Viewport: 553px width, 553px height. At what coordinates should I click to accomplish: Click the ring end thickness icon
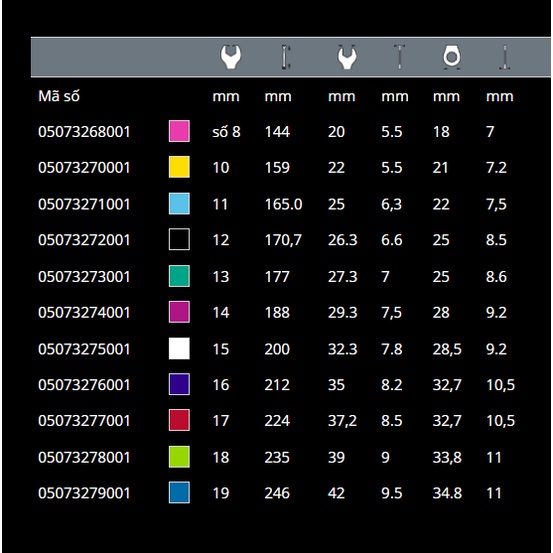click(505, 57)
